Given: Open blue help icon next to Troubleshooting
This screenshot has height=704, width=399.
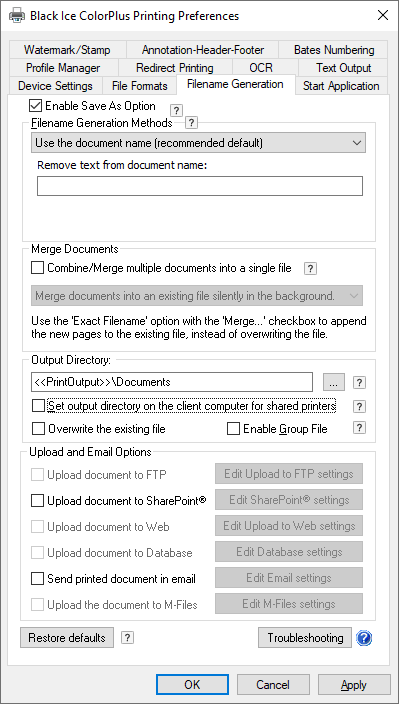Looking at the screenshot, I should pyautogui.click(x=364, y=638).
